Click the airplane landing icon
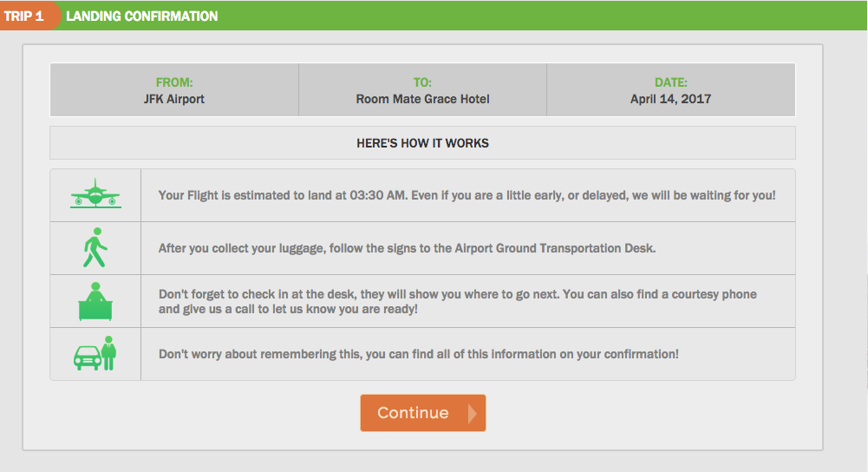 pyautogui.click(x=95, y=193)
